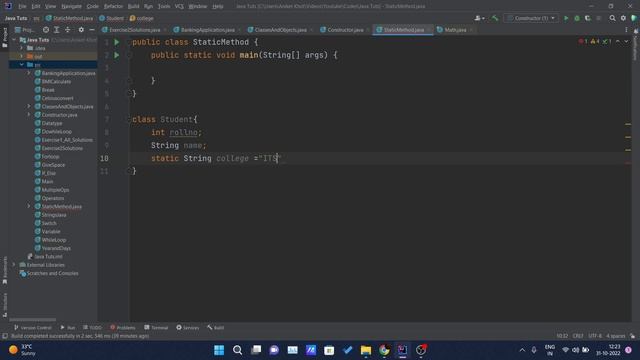Click the error count indicator in editor
This screenshot has height=360, width=640.
coord(583,41)
